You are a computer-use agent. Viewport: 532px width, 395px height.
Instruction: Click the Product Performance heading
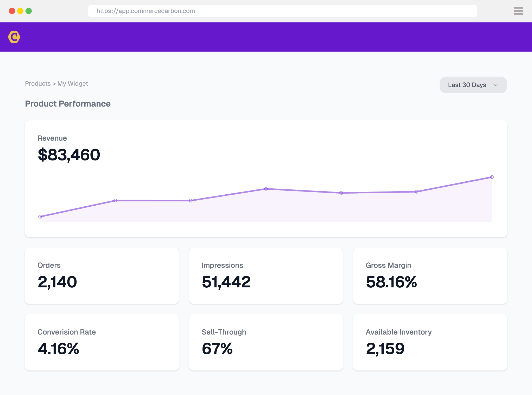(x=68, y=104)
